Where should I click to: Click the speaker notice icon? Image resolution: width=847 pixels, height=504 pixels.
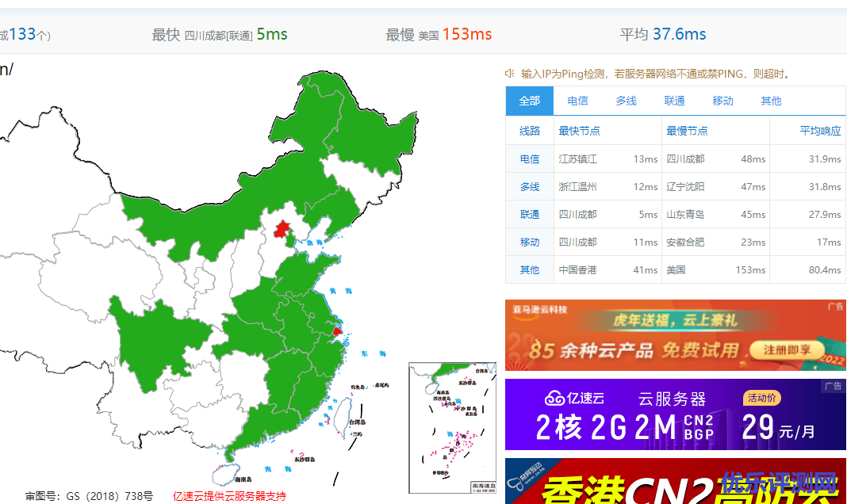(509, 74)
